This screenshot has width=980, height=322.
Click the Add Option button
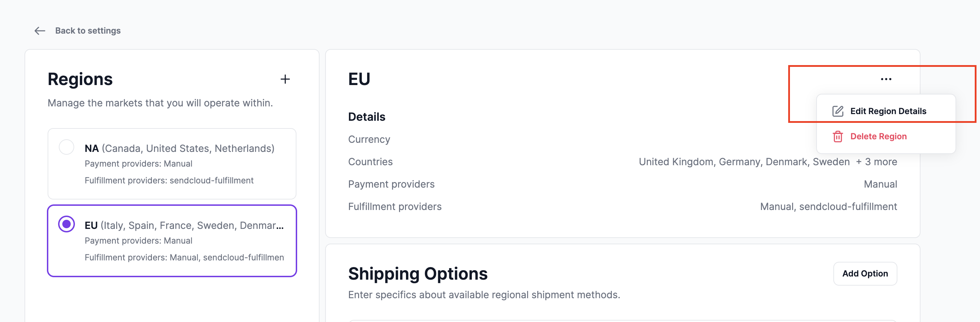click(865, 274)
